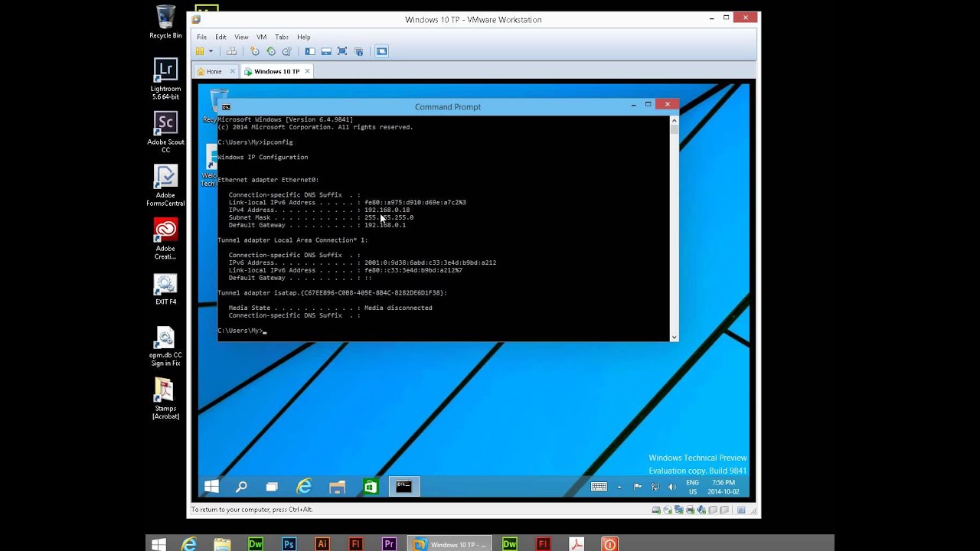Open the guest Windows Start button

click(x=212, y=487)
